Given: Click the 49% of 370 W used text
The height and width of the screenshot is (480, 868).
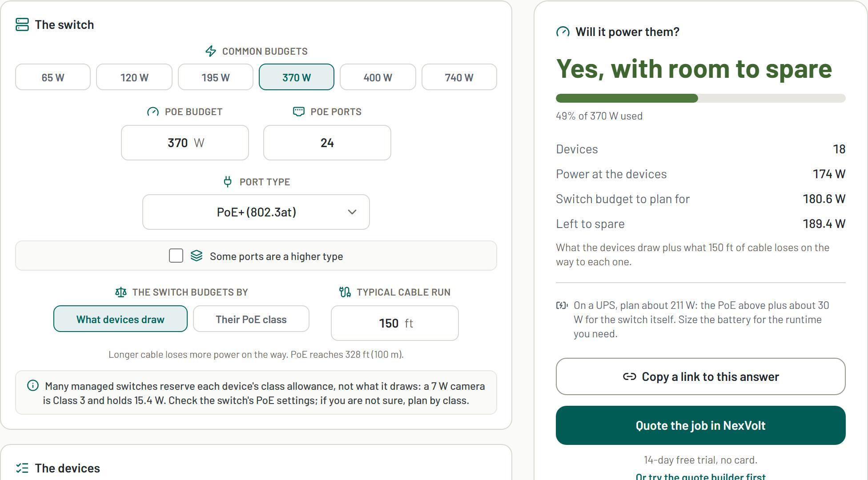Looking at the screenshot, I should point(599,116).
